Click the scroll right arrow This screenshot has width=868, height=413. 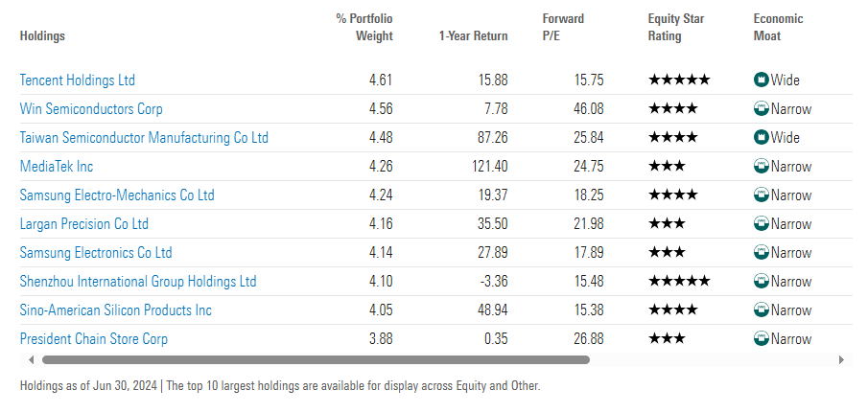[841, 360]
